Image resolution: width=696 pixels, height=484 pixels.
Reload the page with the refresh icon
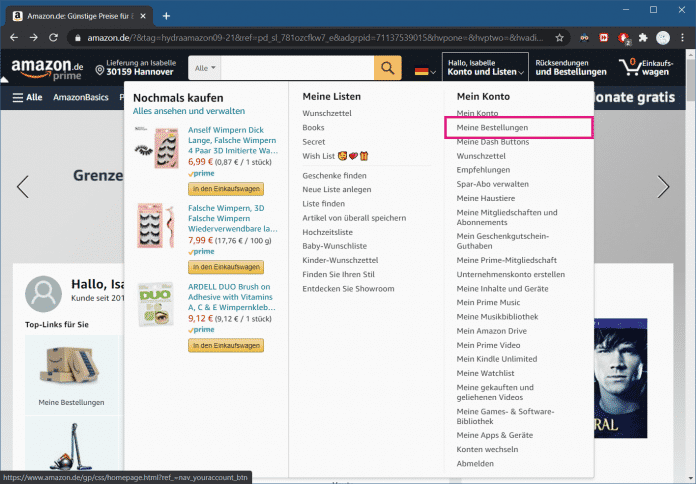coord(53,38)
